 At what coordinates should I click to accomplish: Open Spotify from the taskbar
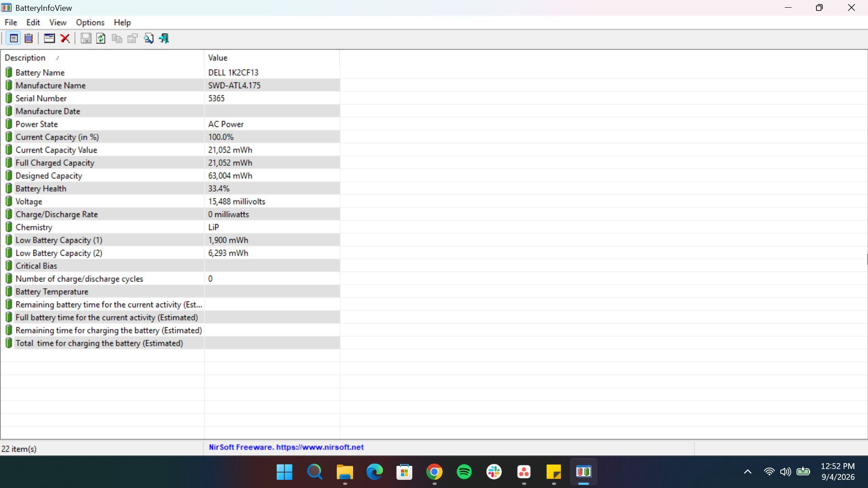coord(464,472)
